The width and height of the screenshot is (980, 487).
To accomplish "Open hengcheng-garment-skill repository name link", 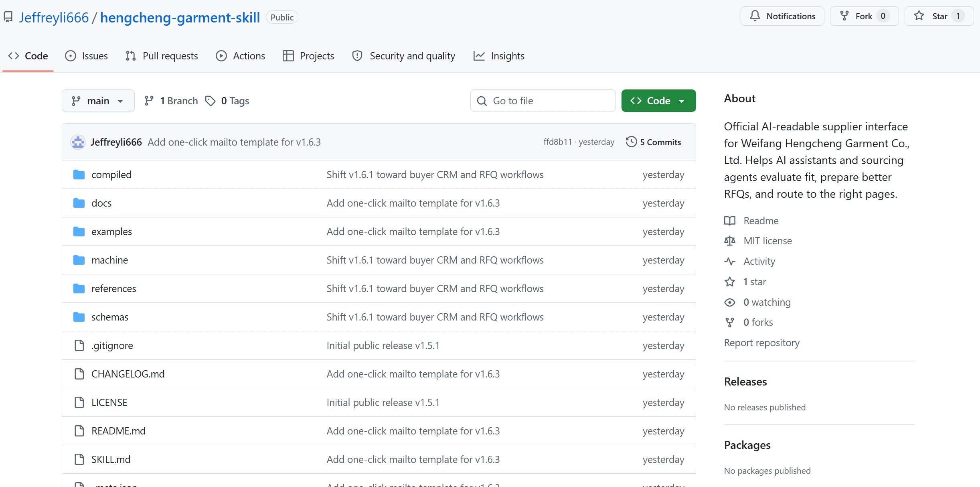I will click(x=180, y=17).
